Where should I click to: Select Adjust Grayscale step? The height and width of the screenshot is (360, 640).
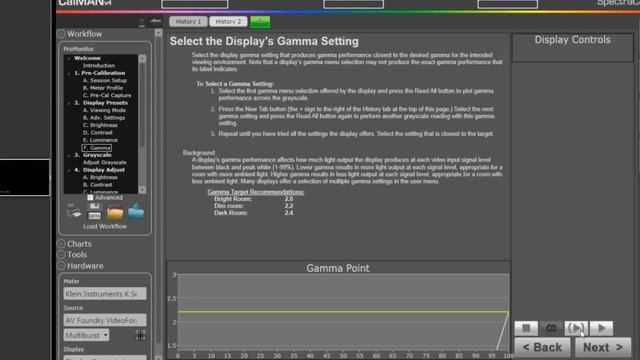(104, 162)
